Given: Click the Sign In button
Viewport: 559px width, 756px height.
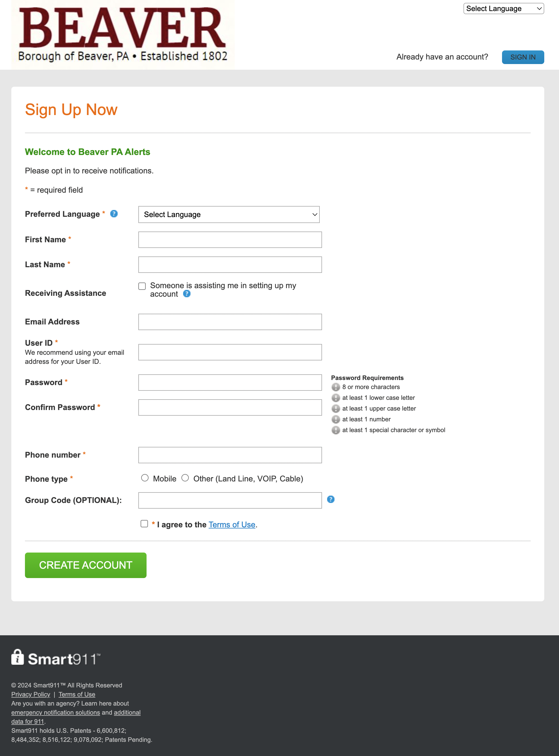Looking at the screenshot, I should click(x=522, y=57).
